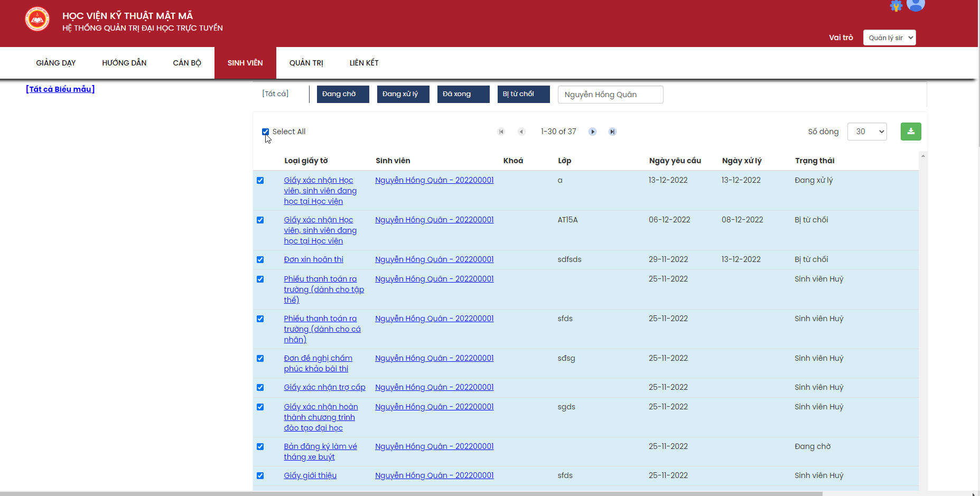Click the Đang chờ status cell
Image resolution: width=980 pixels, height=496 pixels.
coord(813,446)
